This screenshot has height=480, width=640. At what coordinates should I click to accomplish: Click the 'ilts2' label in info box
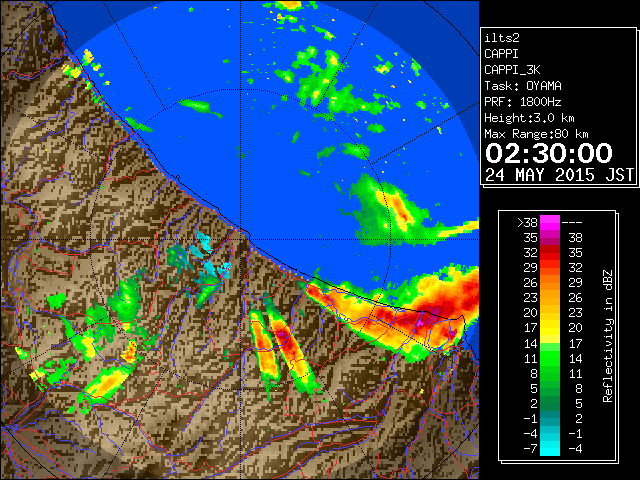click(x=502, y=38)
